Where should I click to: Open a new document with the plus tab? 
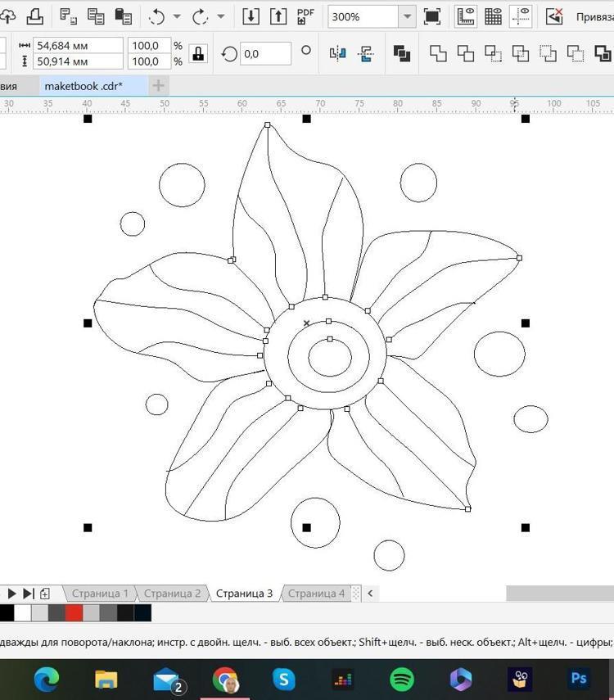point(159,85)
